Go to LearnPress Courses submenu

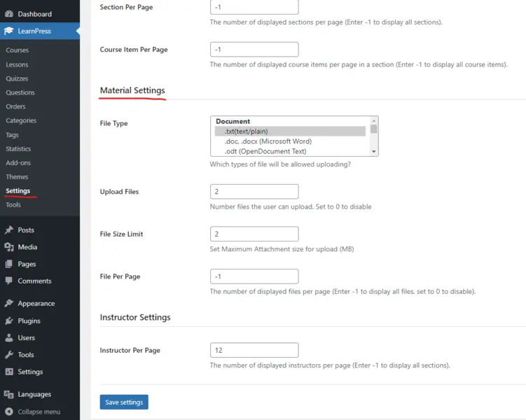click(17, 50)
